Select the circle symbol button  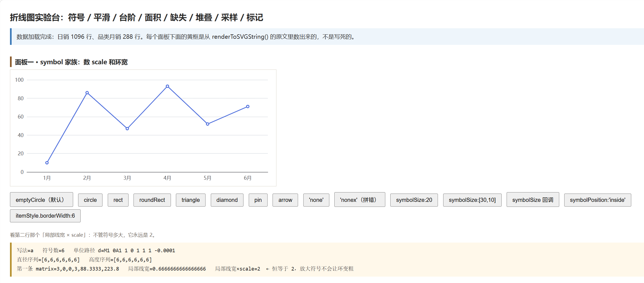pyautogui.click(x=90, y=200)
